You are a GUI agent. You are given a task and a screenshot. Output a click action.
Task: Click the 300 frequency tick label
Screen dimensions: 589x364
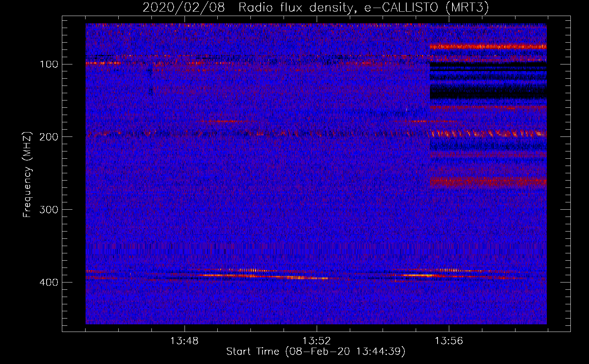pos(48,210)
